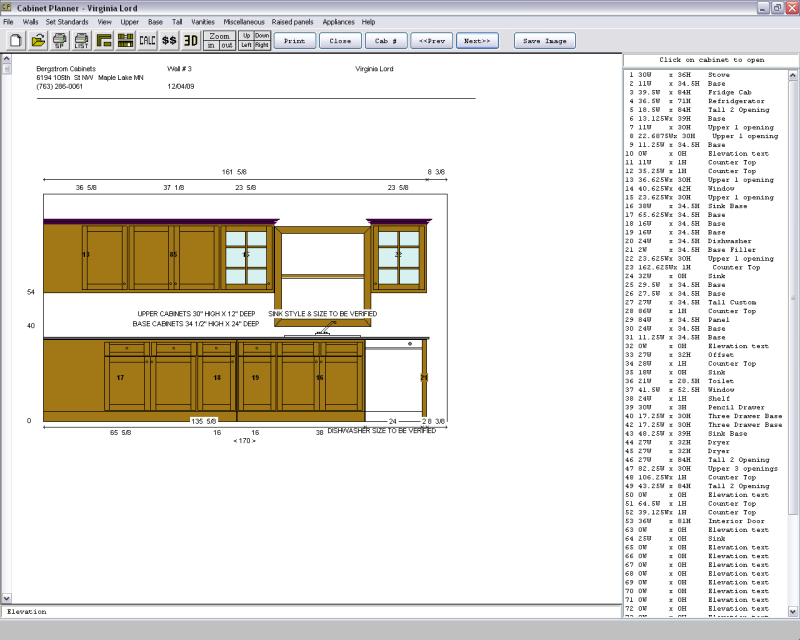Open the Base menu
Viewport: 800px width, 640px height.
click(x=156, y=22)
